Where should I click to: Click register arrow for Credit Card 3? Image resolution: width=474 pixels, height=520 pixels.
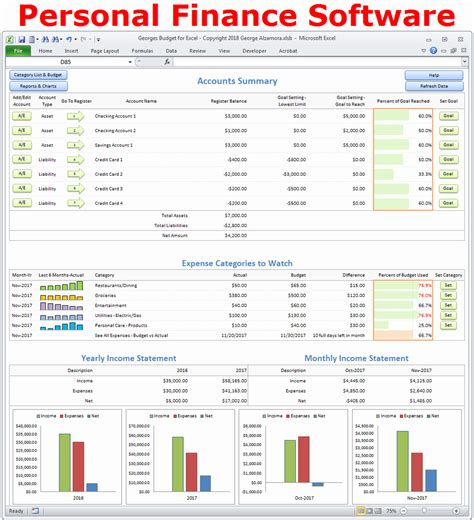point(76,189)
